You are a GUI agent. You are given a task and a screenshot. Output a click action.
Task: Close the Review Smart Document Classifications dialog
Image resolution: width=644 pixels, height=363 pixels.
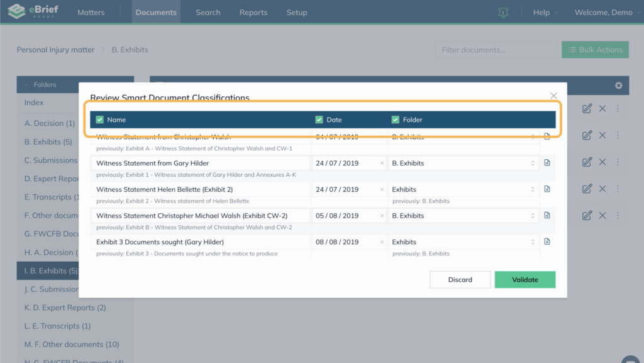(x=553, y=96)
